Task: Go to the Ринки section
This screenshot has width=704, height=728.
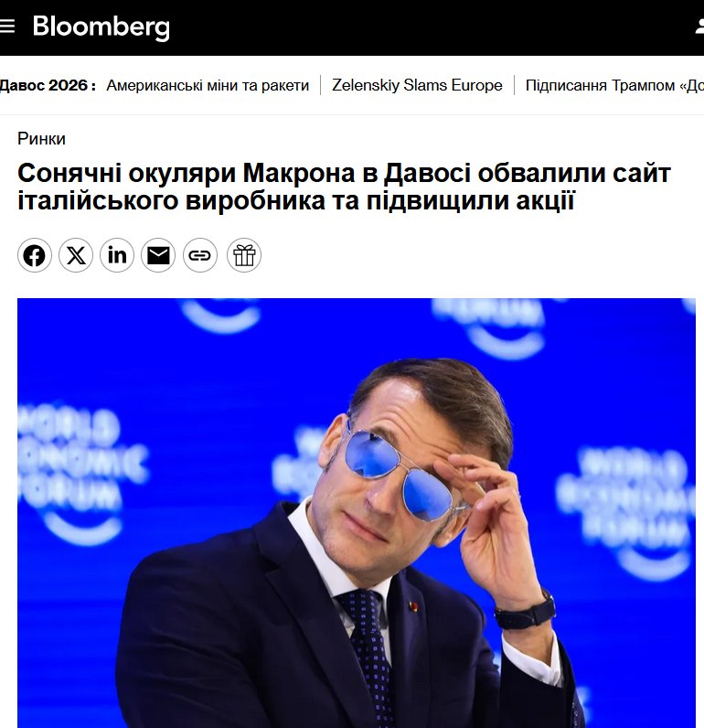Action: [41, 139]
